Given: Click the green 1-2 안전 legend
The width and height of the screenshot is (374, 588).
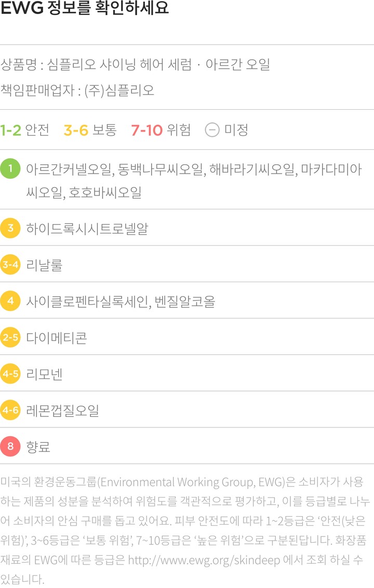Looking at the screenshot, I should tap(24, 129).
